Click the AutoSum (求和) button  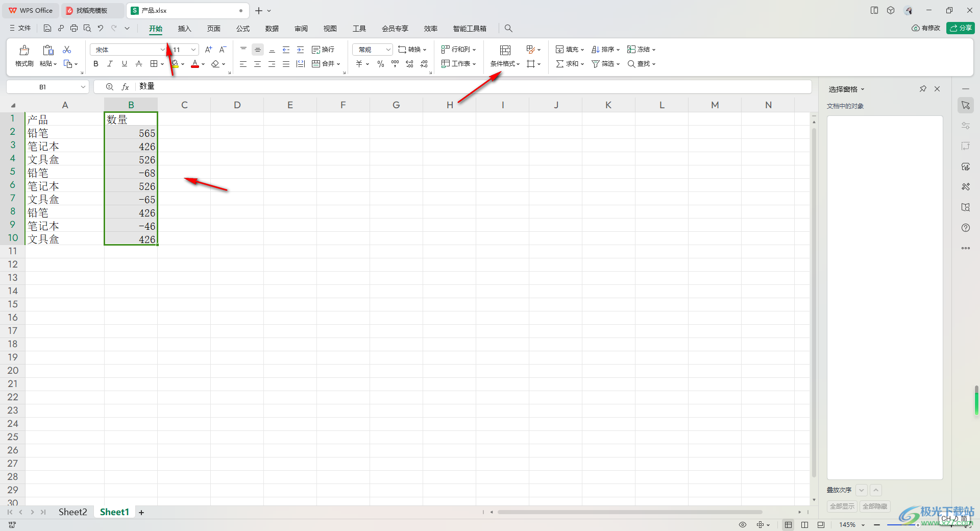[570, 64]
